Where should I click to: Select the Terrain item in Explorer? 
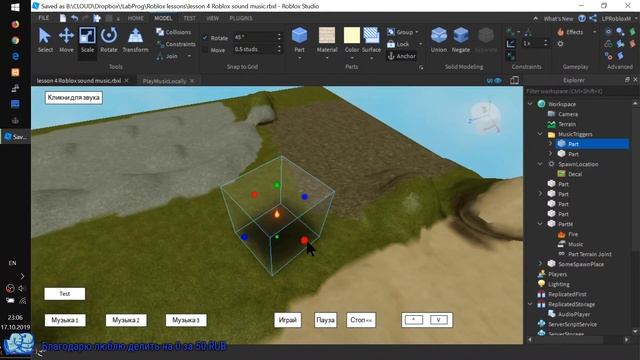click(x=567, y=124)
